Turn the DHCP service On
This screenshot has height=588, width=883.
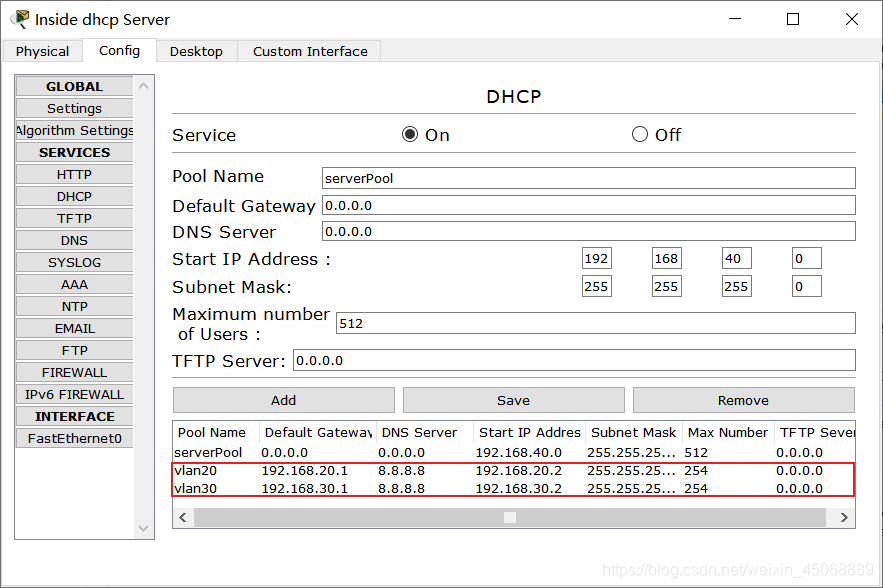(x=409, y=134)
